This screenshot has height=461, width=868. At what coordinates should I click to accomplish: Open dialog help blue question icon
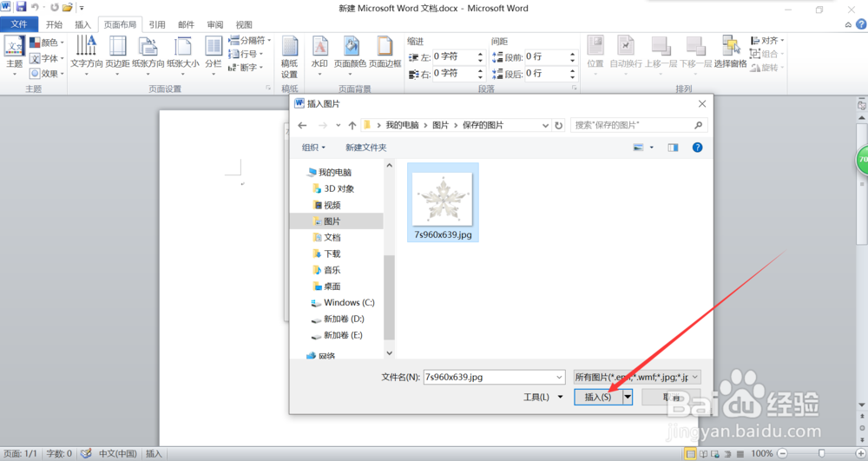(698, 148)
